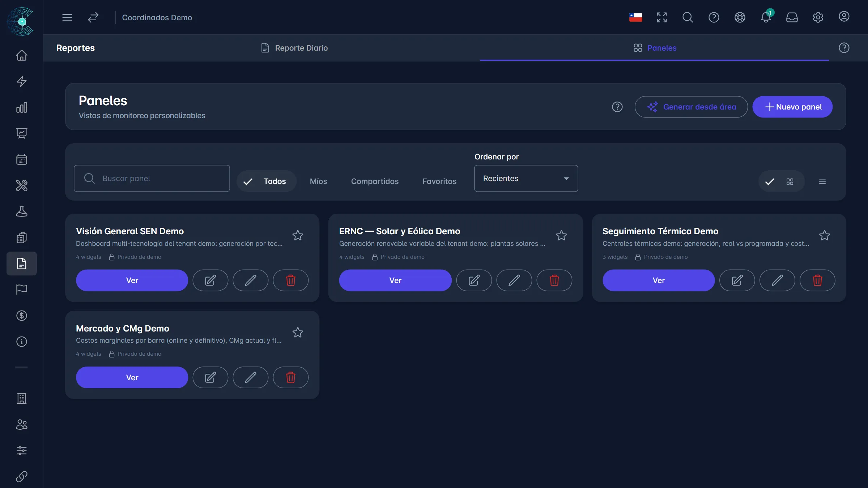Open the lab flask sidebar icon

click(x=22, y=211)
